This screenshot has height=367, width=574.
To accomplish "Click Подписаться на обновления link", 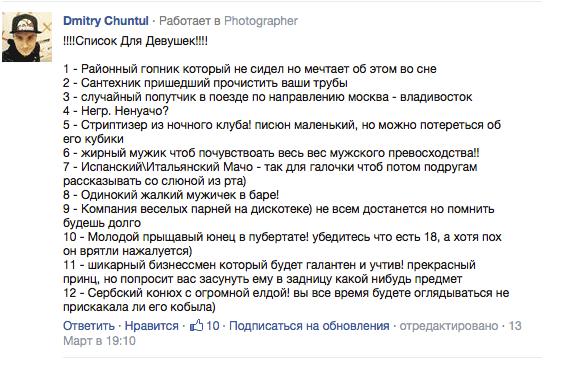I will 309,326.
